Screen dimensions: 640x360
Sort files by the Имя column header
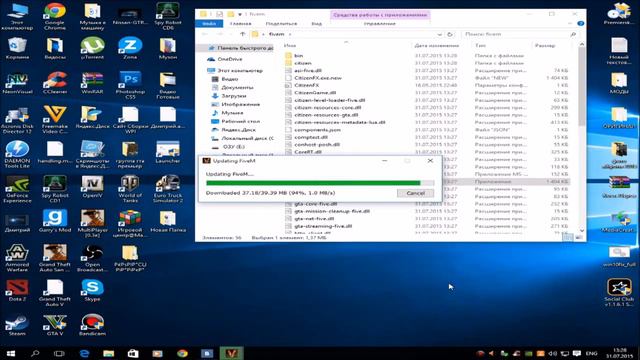coord(290,46)
